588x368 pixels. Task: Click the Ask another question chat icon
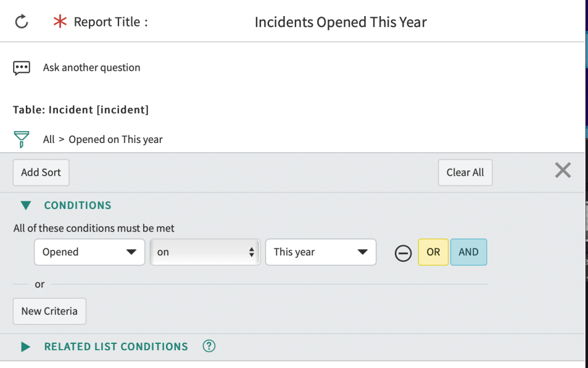pos(21,68)
